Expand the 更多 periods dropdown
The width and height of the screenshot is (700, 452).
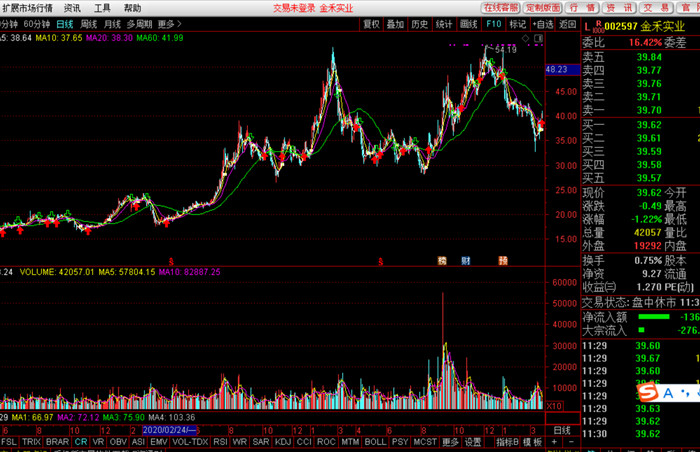pos(170,23)
